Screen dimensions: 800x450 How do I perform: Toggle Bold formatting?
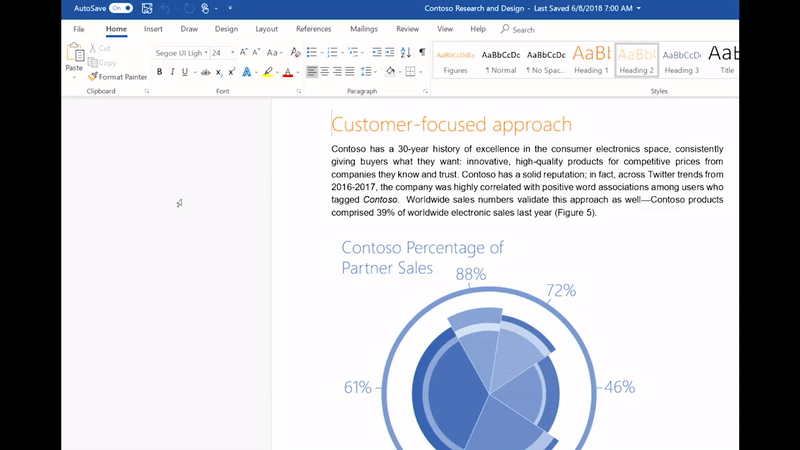click(x=159, y=72)
